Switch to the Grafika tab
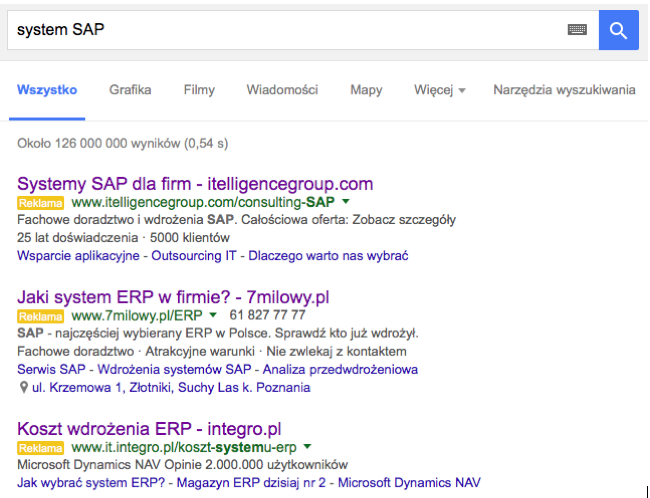The height and width of the screenshot is (498, 650). 130,90
